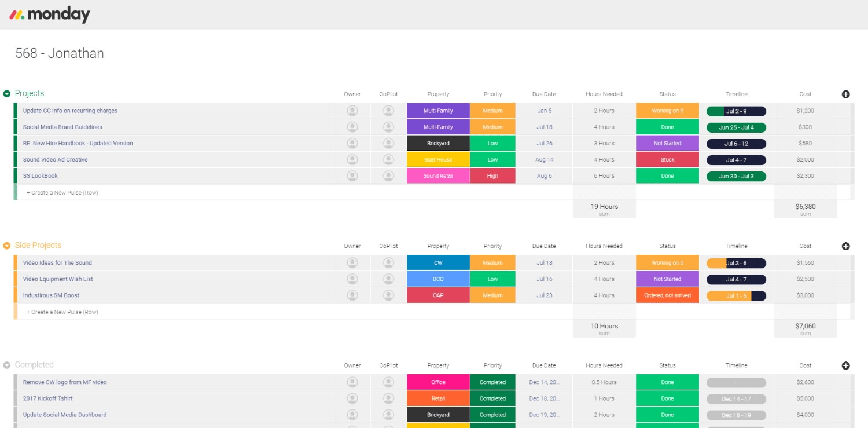Click the 10 Hours sum cell
Viewport: 868px width, 428px height.
[604, 329]
